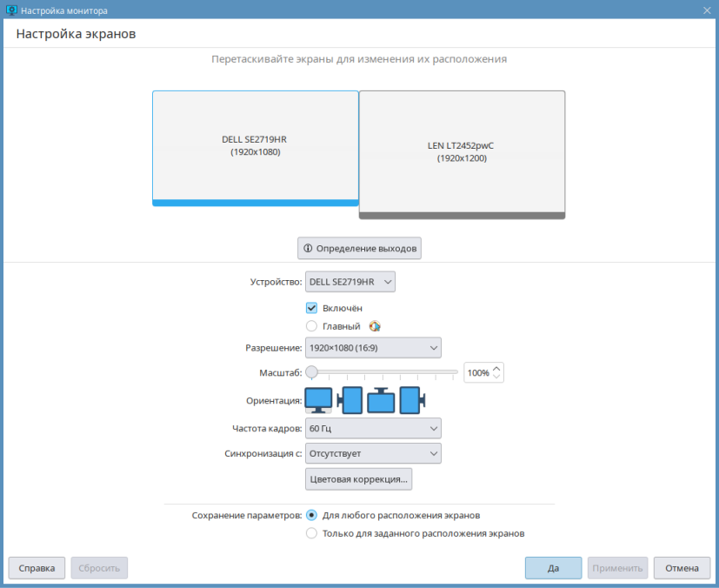Close the Настройка монитора window

[707, 10]
